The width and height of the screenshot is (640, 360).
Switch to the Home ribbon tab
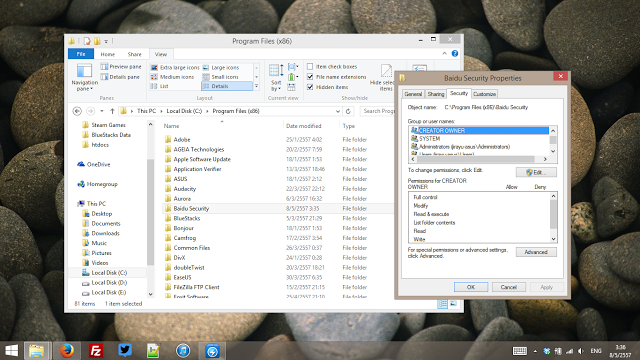point(108,54)
